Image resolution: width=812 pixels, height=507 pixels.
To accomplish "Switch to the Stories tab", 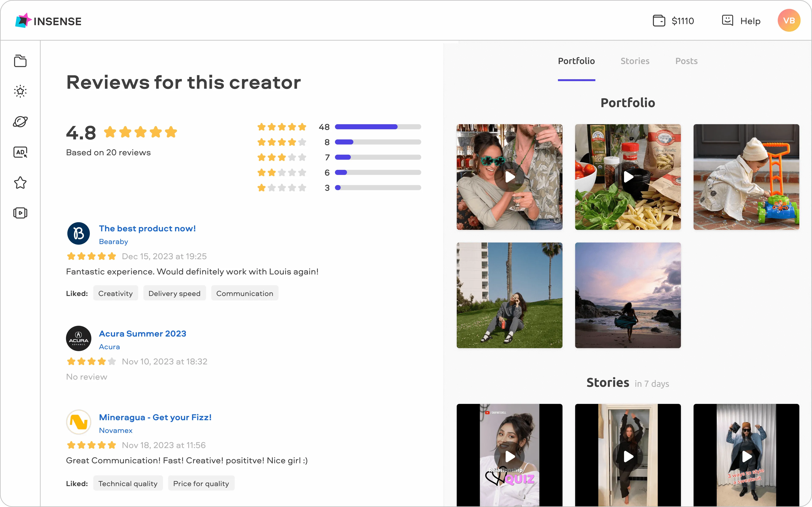I will point(635,61).
